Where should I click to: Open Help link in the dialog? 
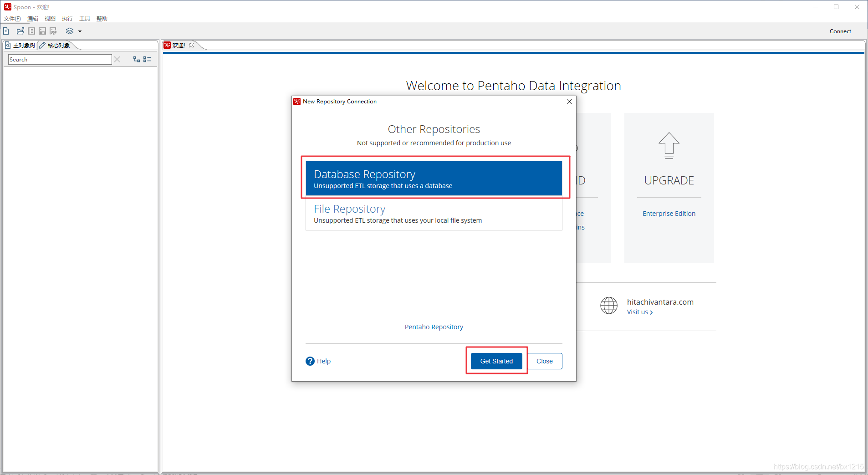pyautogui.click(x=324, y=361)
